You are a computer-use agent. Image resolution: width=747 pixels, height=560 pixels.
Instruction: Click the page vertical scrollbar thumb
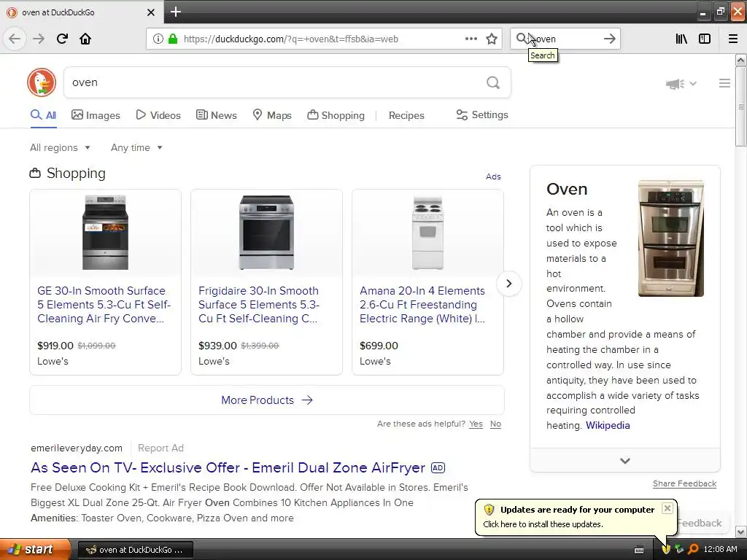click(x=740, y=106)
